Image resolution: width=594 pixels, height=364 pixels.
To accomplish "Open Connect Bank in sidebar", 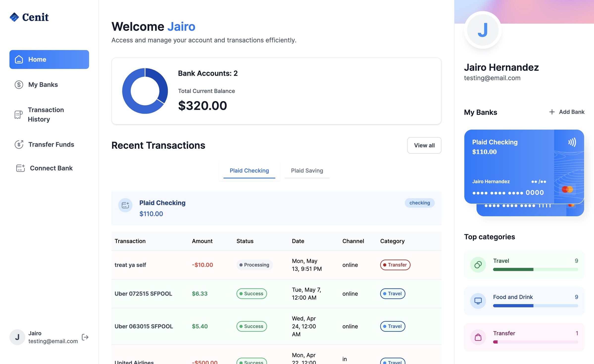I will (x=49, y=168).
